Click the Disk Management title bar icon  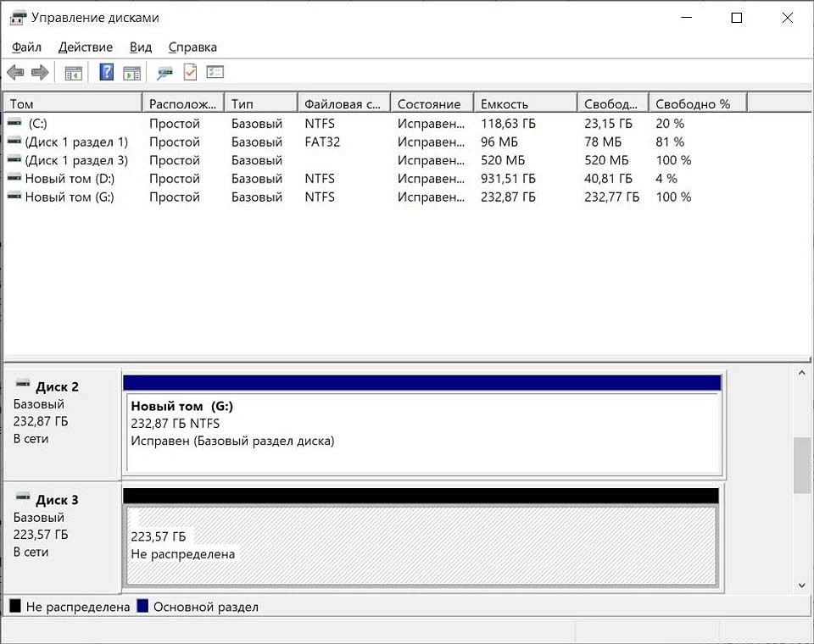point(18,18)
